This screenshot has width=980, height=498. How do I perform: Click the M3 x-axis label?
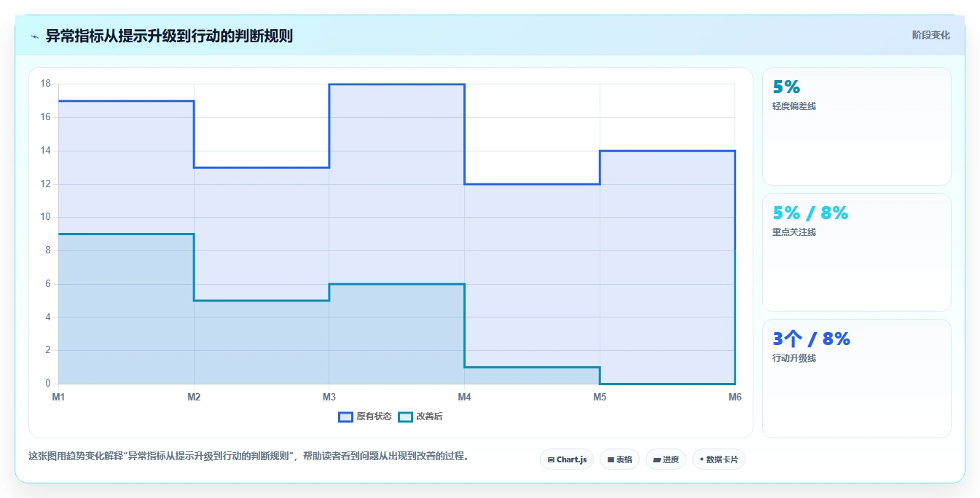coord(329,397)
